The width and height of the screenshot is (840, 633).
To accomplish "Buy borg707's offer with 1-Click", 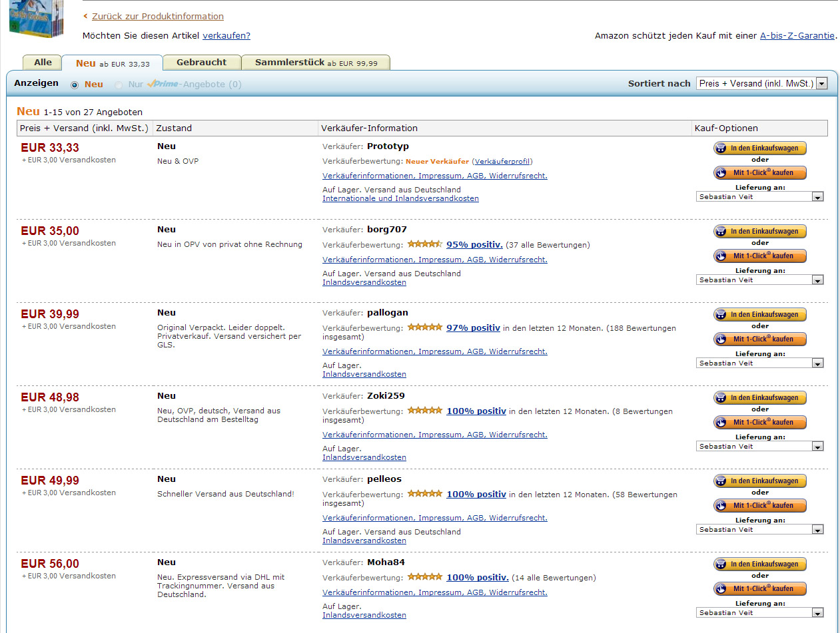I will [x=759, y=256].
